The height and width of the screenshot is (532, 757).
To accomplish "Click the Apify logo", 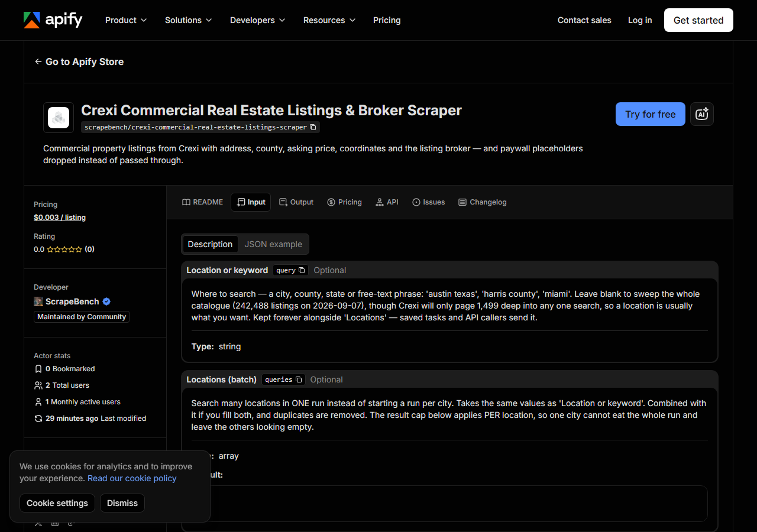I will click(53, 20).
